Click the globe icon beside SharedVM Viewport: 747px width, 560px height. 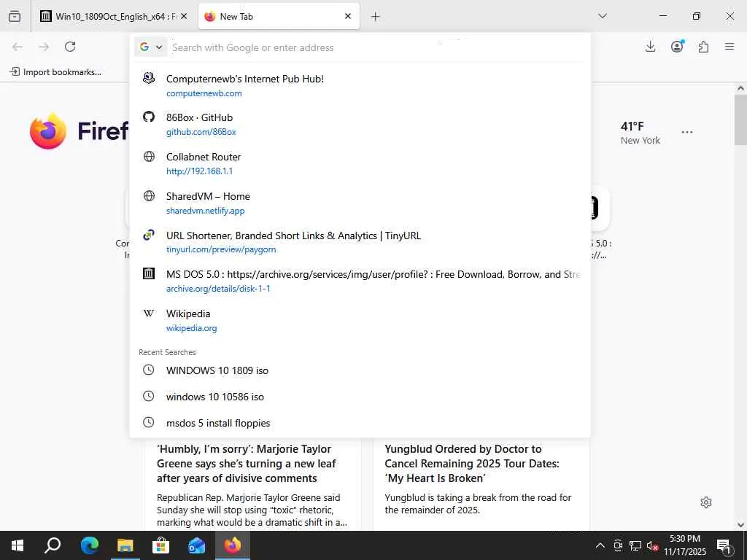(x=149, y=195)
